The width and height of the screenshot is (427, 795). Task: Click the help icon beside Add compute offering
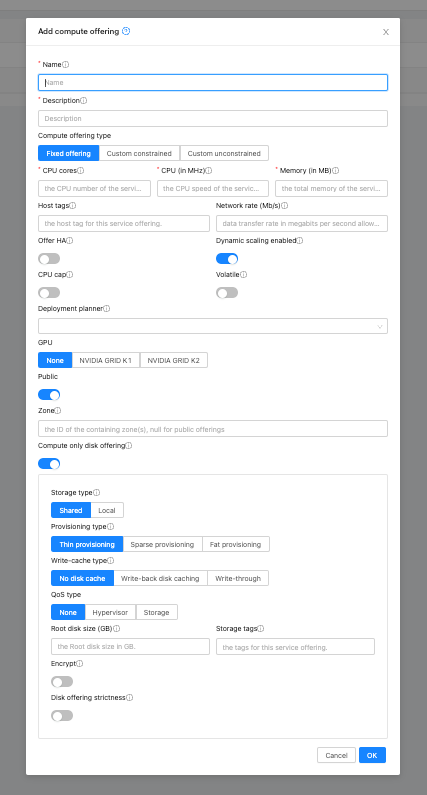pos(126,31)
